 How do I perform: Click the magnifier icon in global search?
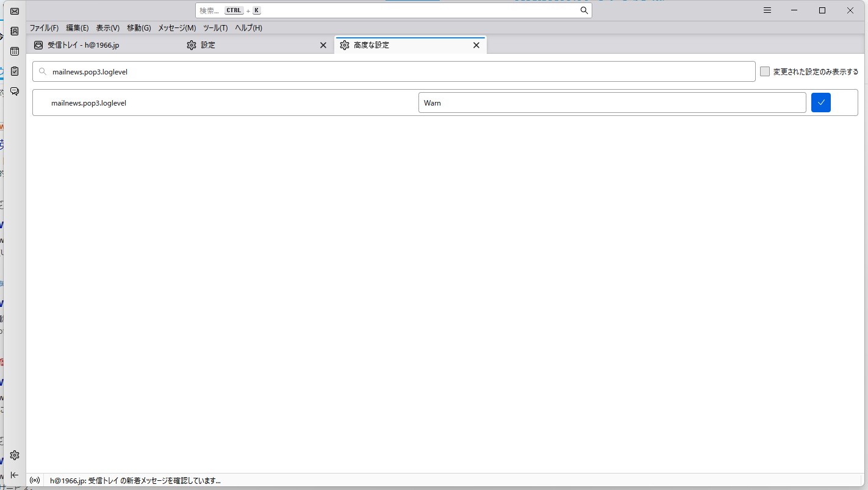[584, 10]
